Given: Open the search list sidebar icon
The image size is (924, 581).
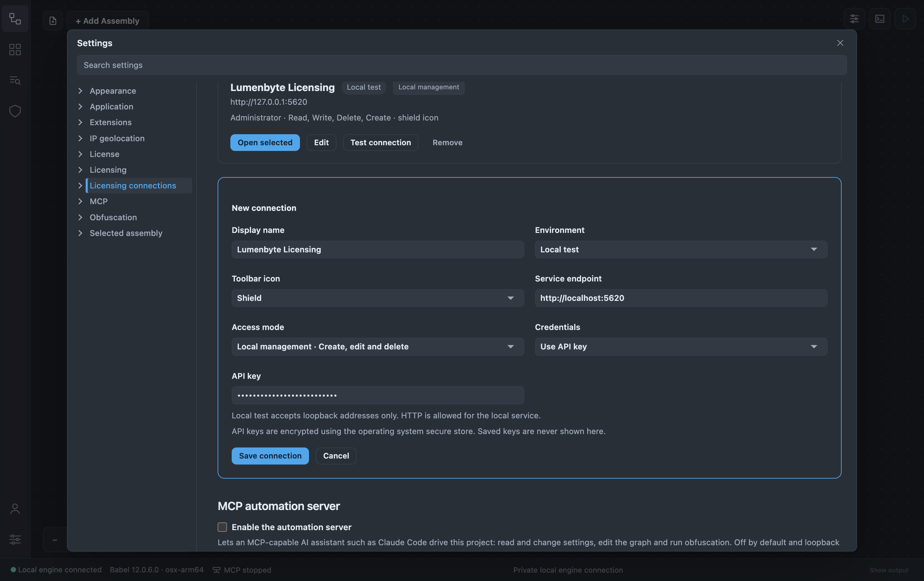Looking at the screenshot, I should tap(15, 80).
